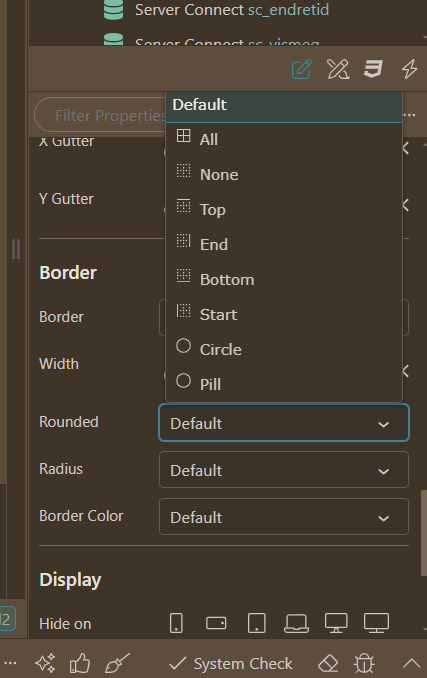Click the thumbs up icon
The width and height of the screenshot is (427, 678).
(x=80, y=663)
